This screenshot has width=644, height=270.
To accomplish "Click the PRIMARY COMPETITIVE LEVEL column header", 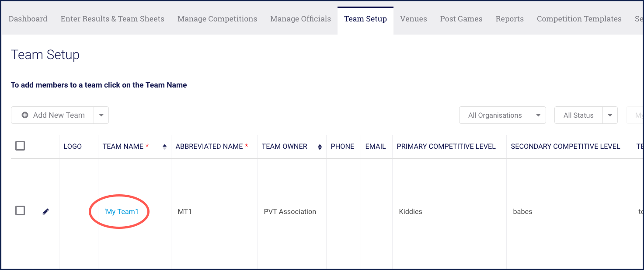I will (x=446, y=147).
